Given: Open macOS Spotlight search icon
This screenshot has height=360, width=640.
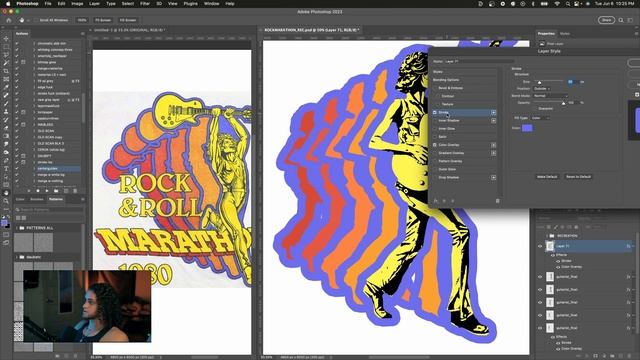Looking at the screenshot, I should [x=567, y=4].
